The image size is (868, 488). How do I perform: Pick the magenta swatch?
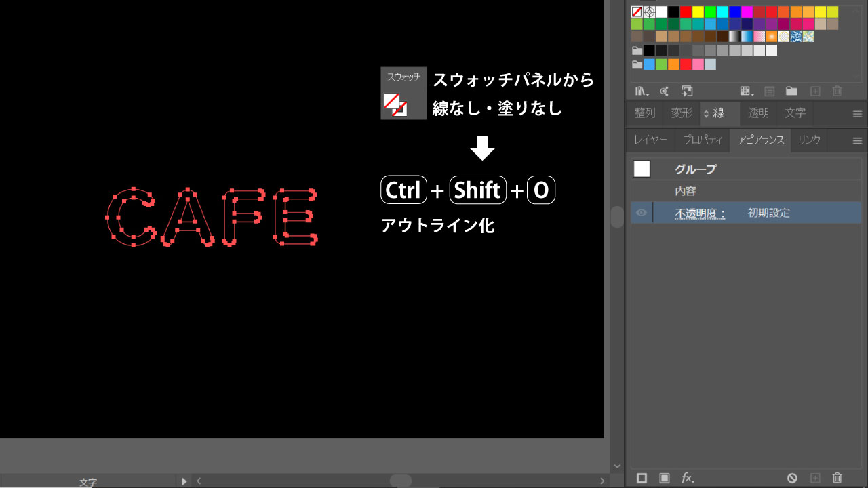(747, 12)
